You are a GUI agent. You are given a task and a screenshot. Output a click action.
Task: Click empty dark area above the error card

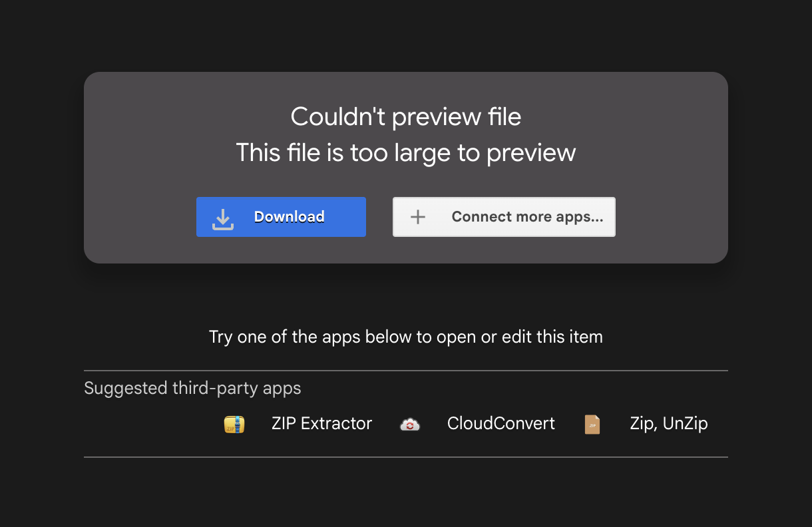(x=405, y=33)
